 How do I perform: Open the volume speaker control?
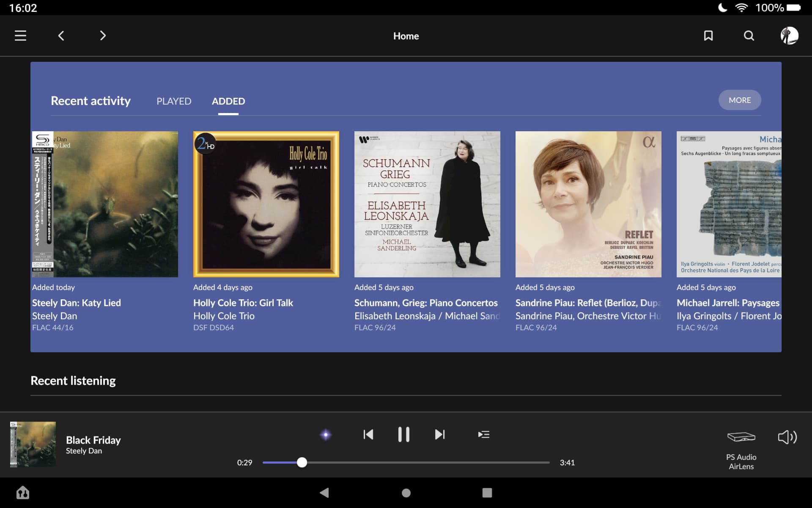point(787,437)
